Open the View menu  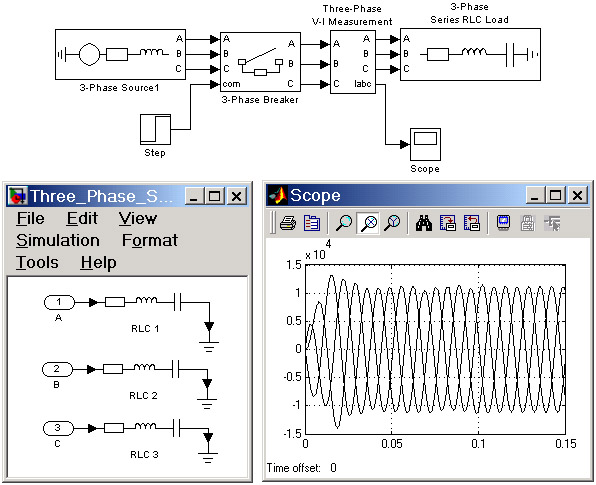point(138,219)
